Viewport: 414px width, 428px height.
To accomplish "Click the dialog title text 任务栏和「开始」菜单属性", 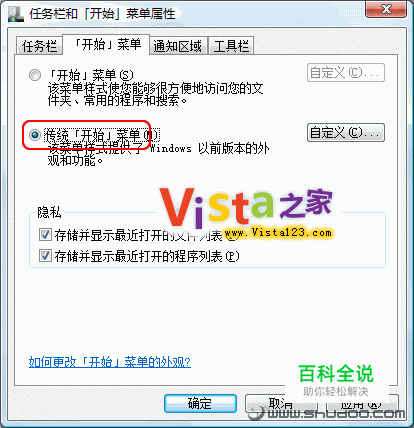I will [x=102, y=14].
